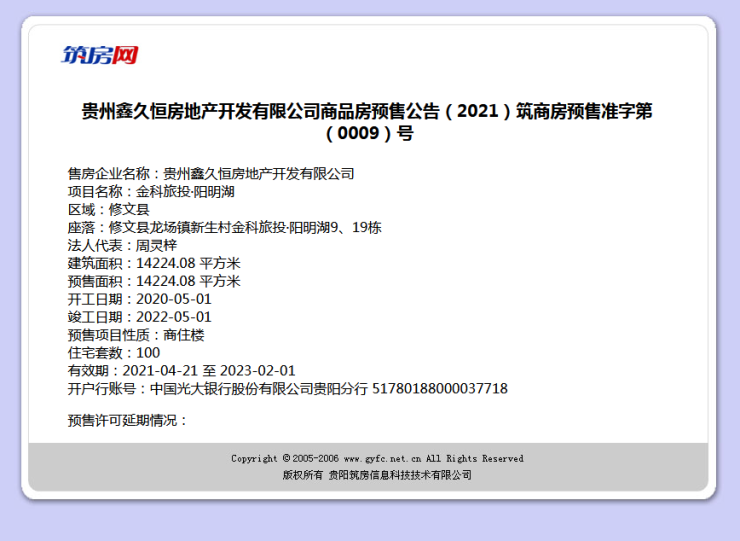The height and width of the screenshot is (541, 740).
Task: Click the 住宅套数:100 line
Action: pyautogui.click(x=114, y=353)
